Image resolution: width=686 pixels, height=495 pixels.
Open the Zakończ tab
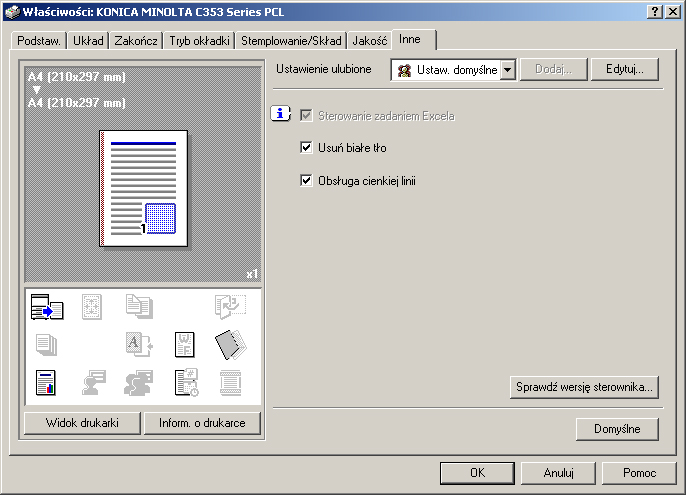coord(136,41)
